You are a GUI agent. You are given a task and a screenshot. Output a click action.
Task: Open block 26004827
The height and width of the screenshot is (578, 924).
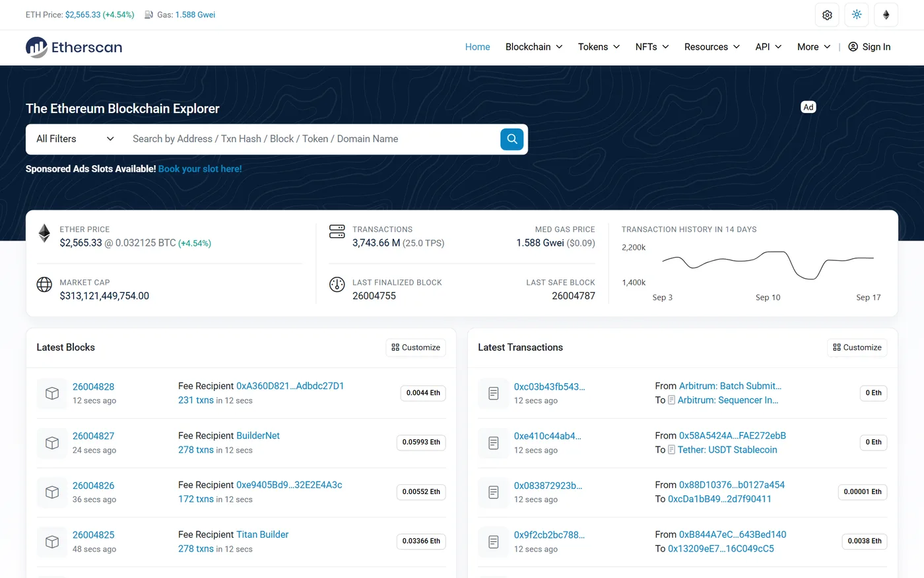tap(93, 436)
